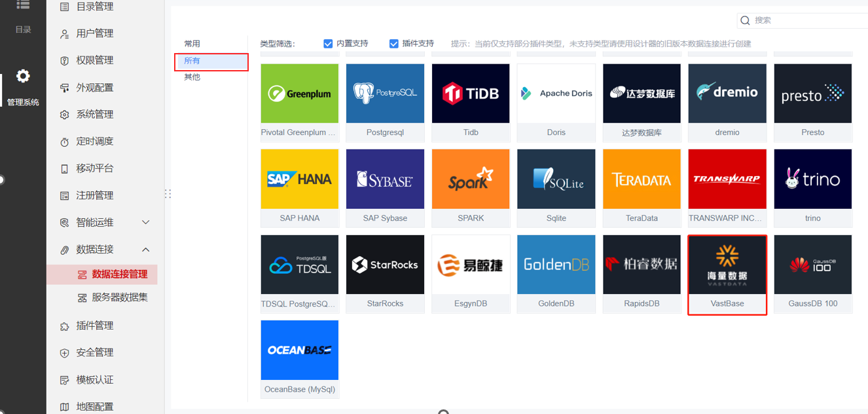Collapse the 数据连接 chevron

tap(146, 250)
